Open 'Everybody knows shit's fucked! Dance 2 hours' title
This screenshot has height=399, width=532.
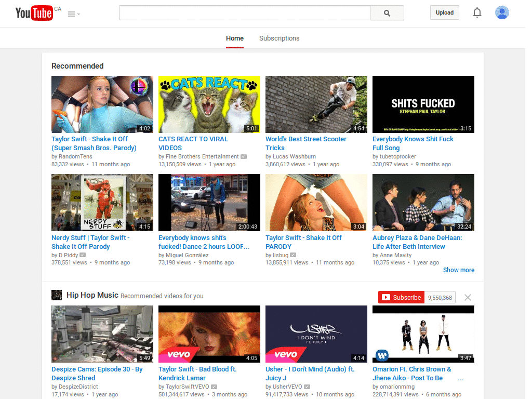coord(204,242)
